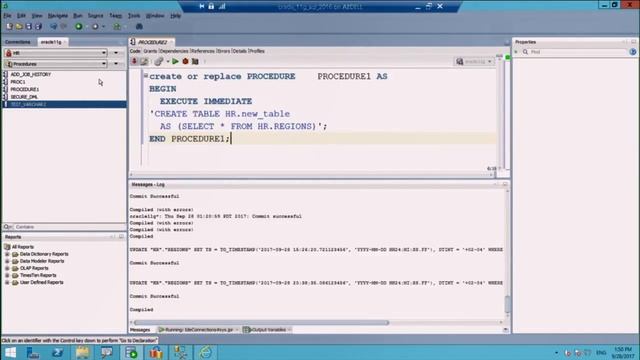This screenshot has width=640, height=360.
Task: Select ADD_JOB_HISTORY procedure in the list
Action: pos(31,74)
